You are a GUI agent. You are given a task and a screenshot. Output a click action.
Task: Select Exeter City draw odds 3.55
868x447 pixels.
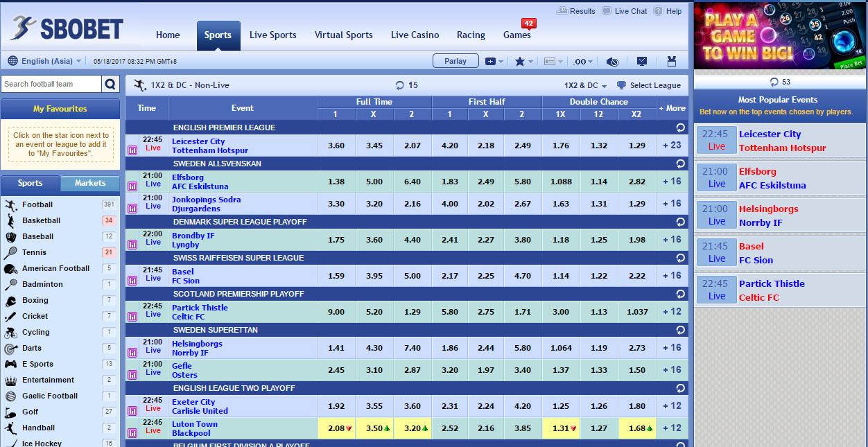pyautogui.click(x=374, y=406)
